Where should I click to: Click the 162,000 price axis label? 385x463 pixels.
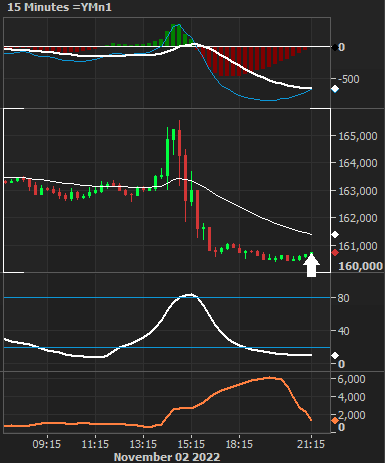[358, 218]
